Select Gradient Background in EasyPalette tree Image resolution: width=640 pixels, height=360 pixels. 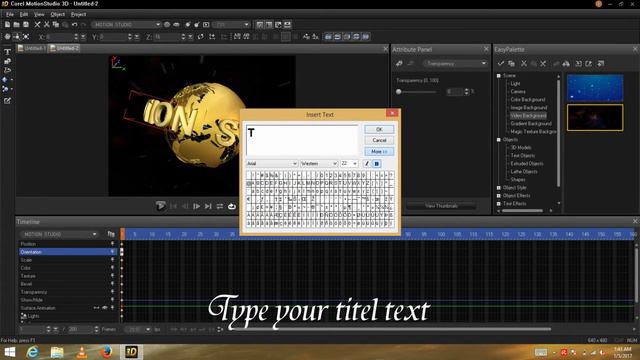click(531, 124)
